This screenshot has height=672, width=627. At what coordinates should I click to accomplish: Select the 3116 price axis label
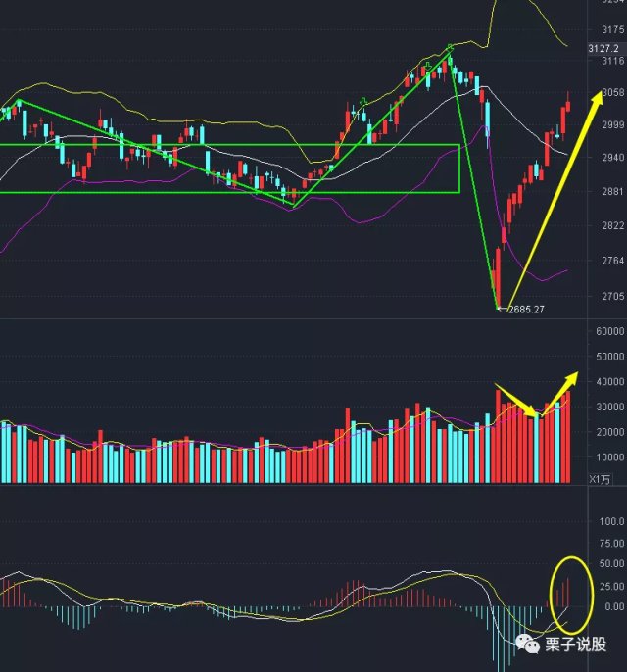click(613, 61)
